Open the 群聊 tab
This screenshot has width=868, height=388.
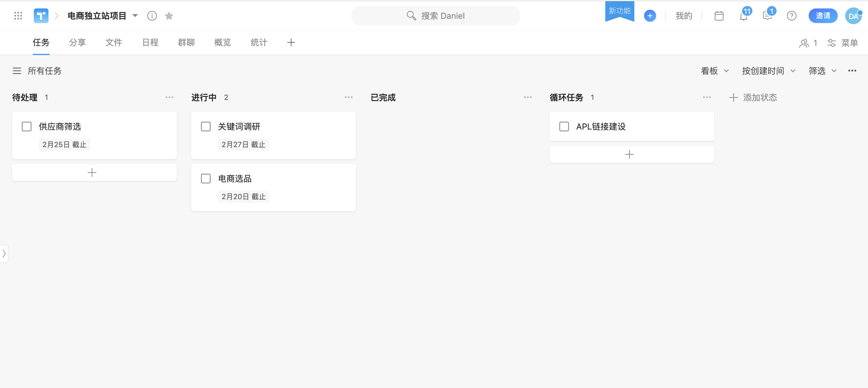[186, 42]
